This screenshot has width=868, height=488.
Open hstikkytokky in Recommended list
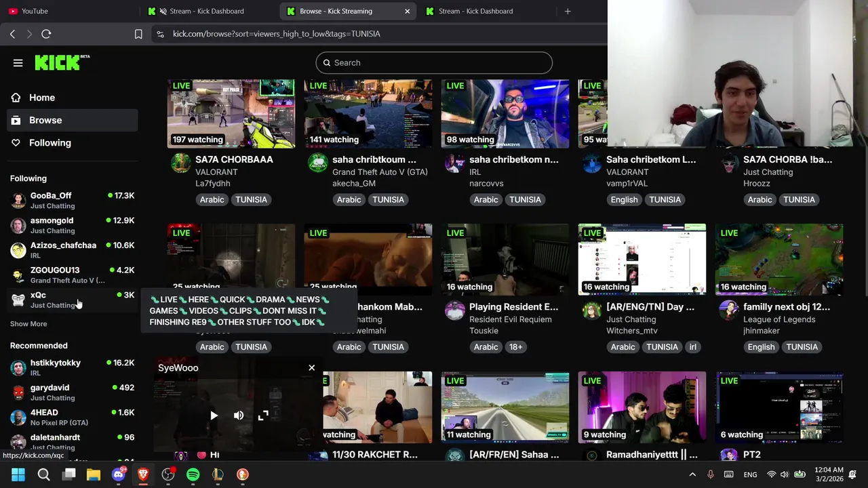click(73, 367)
